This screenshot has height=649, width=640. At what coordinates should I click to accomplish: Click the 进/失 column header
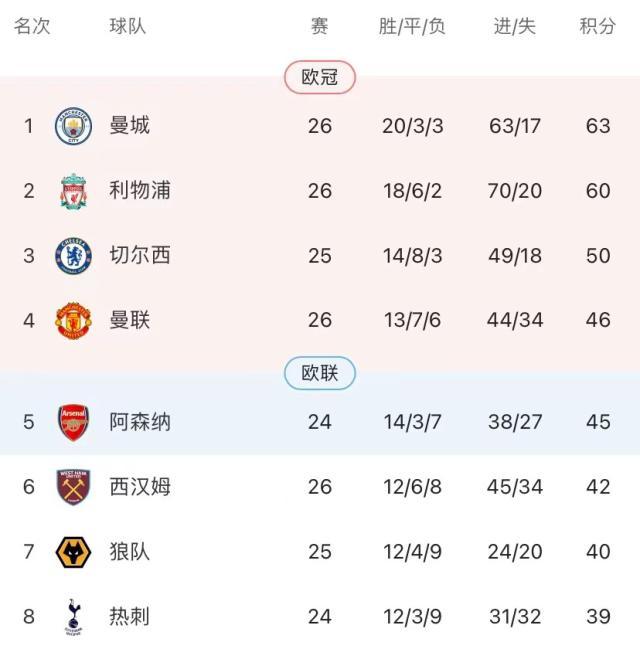[x=515, y=27]
